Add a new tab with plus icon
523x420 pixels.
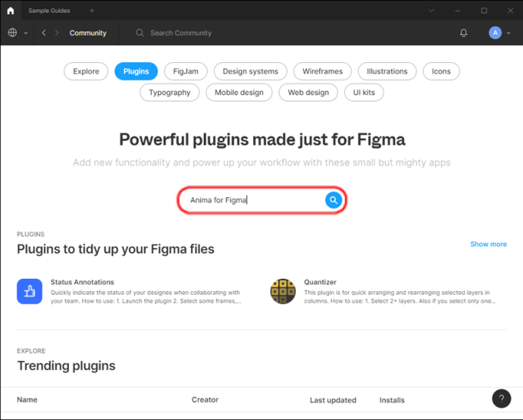coord(92,11)
